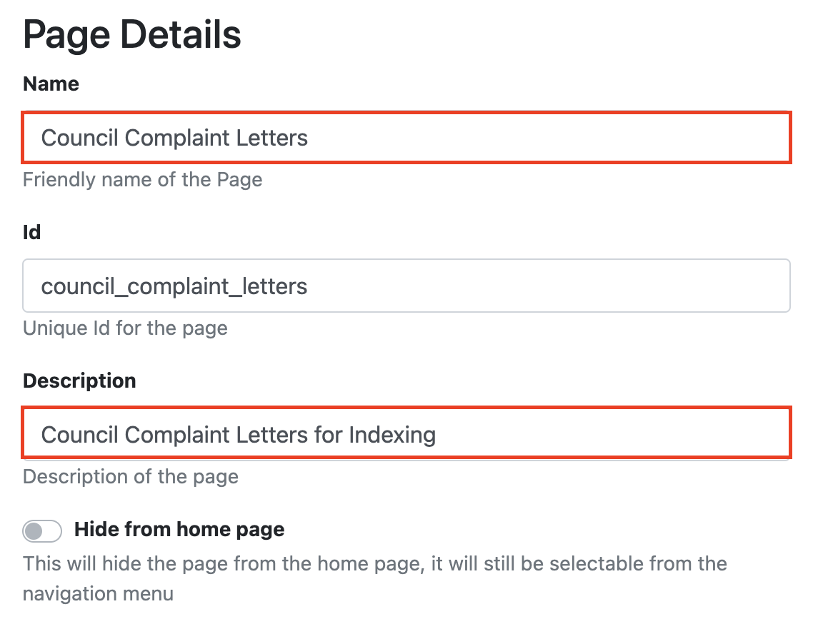Click the hide-page explanation paragraph under the toggle

(374, 564)
